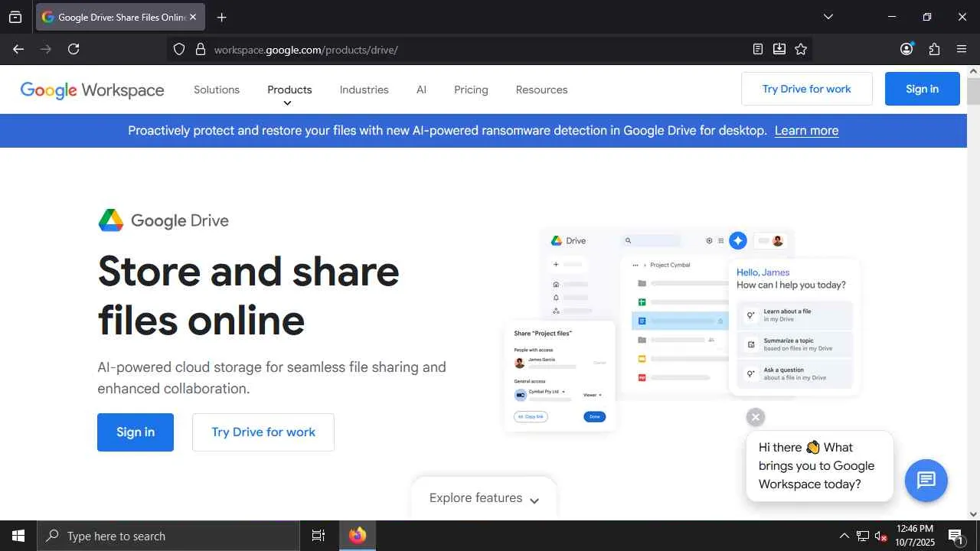Follow the Learn more banner link
The width and height of the screenshot is (980, 551).
tap(806, 131)
